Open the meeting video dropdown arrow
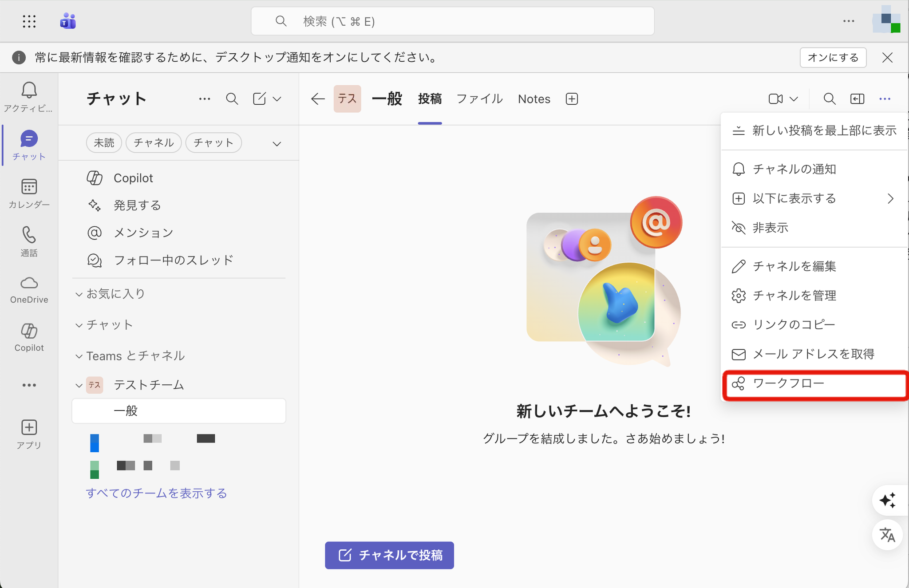Viewport: 909px width, 588px height. (x=794, y=99)
